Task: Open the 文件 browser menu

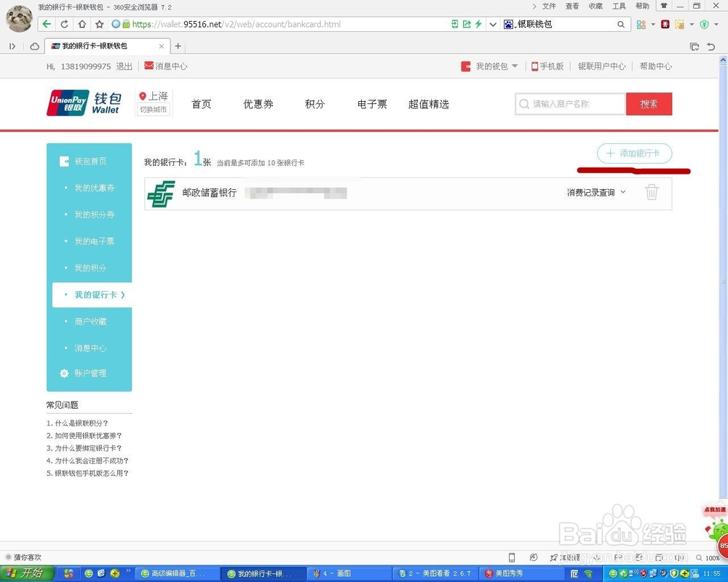Action: pyautogui.click(x=549, y=6)
